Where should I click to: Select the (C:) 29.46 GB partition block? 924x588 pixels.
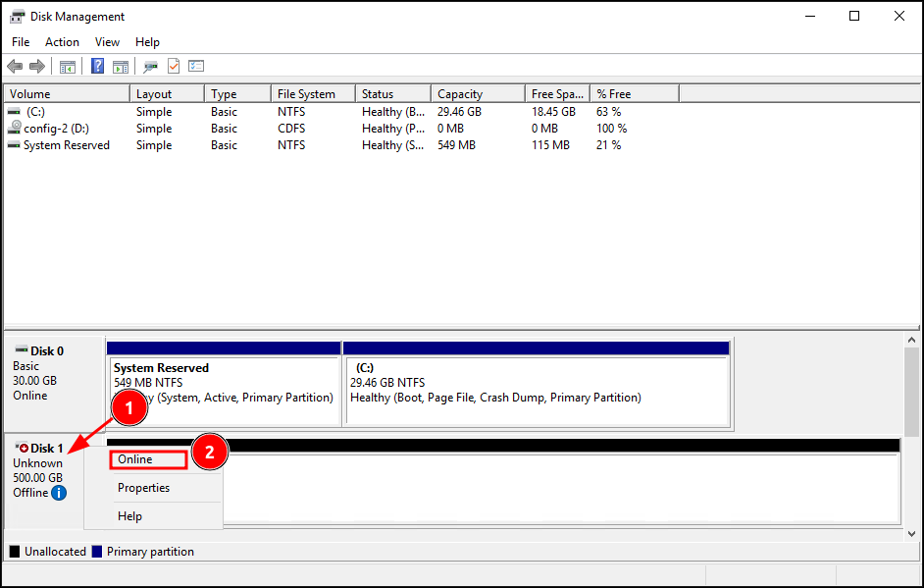536,390
